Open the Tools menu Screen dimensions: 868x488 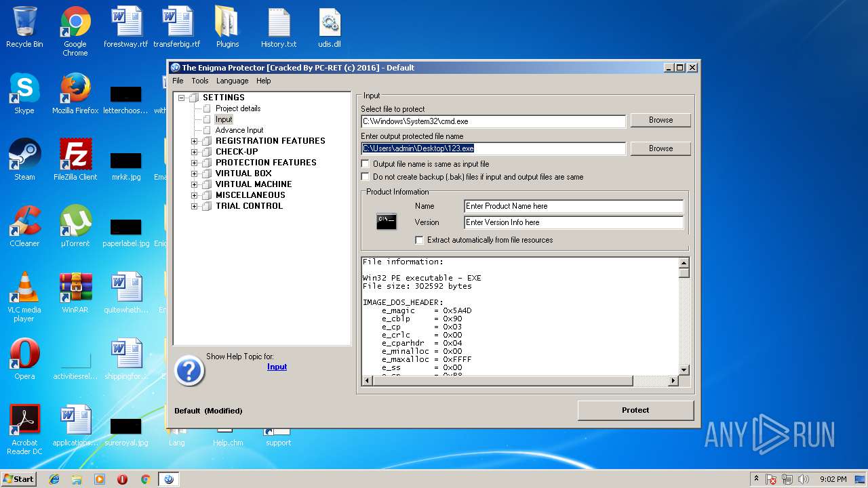pos(200,81)
